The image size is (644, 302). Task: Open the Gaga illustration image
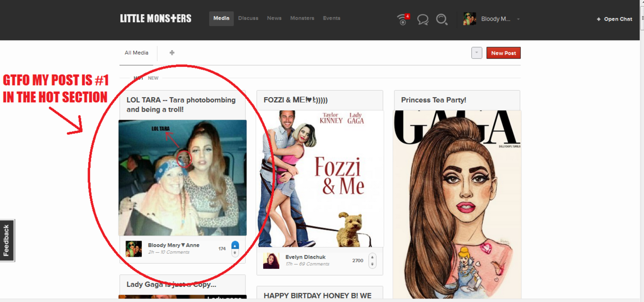pos(457,205)
